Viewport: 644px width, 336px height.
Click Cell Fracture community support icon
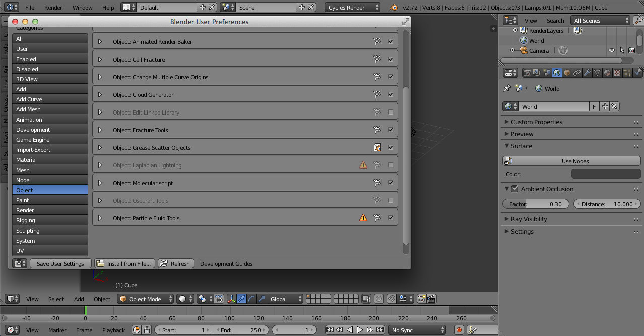pos(377,59)
